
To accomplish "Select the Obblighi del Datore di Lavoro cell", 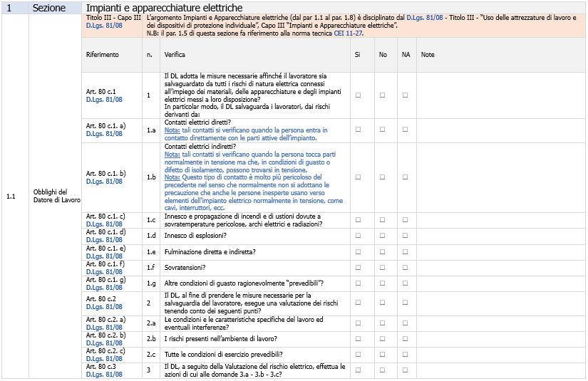I will [57, 196].
